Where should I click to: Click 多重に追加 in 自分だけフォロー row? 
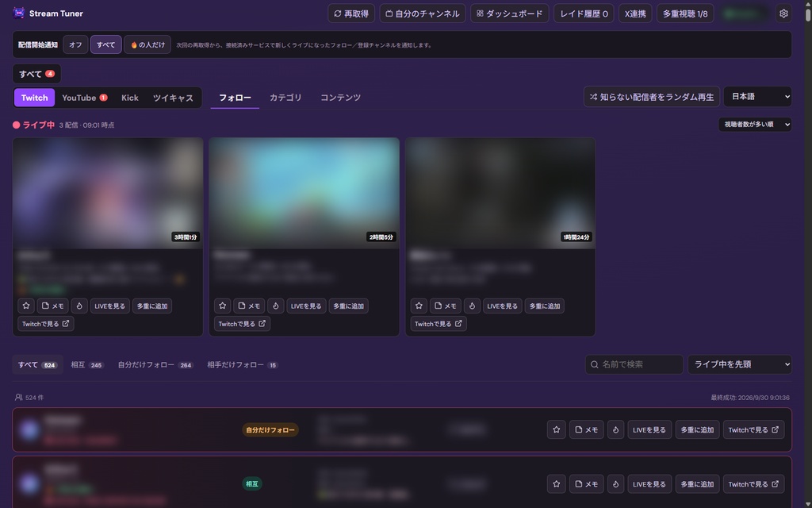click(x=697, y=429)
